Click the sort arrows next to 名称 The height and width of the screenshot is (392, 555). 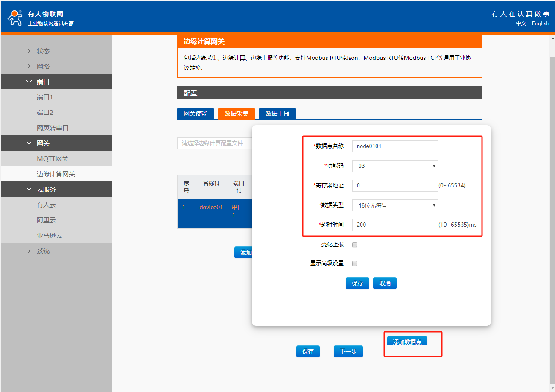click(217, 183)
